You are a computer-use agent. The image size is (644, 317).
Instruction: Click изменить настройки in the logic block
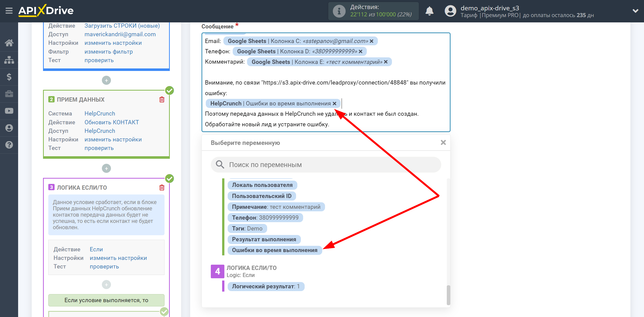[x=118, y=258]
